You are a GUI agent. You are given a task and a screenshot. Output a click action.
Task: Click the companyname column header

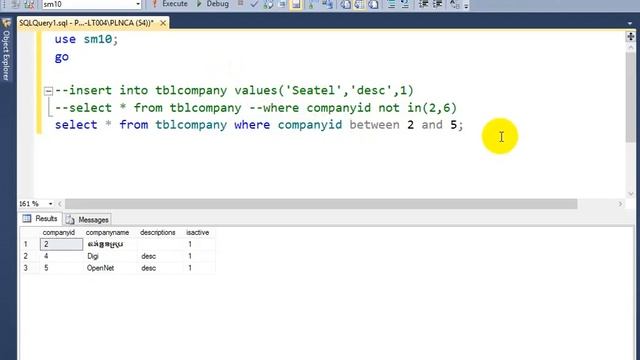(x=110, y=232)
